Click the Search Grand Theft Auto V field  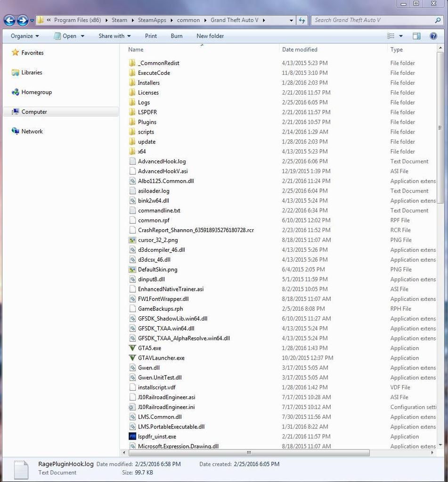(372, 20)
